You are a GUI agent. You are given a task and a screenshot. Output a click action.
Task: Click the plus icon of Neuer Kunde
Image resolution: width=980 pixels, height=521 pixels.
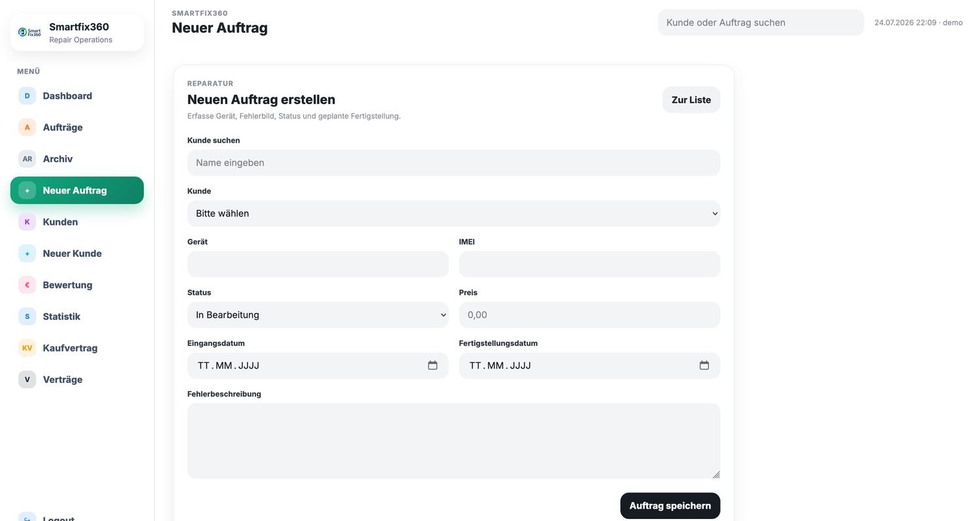27,254
